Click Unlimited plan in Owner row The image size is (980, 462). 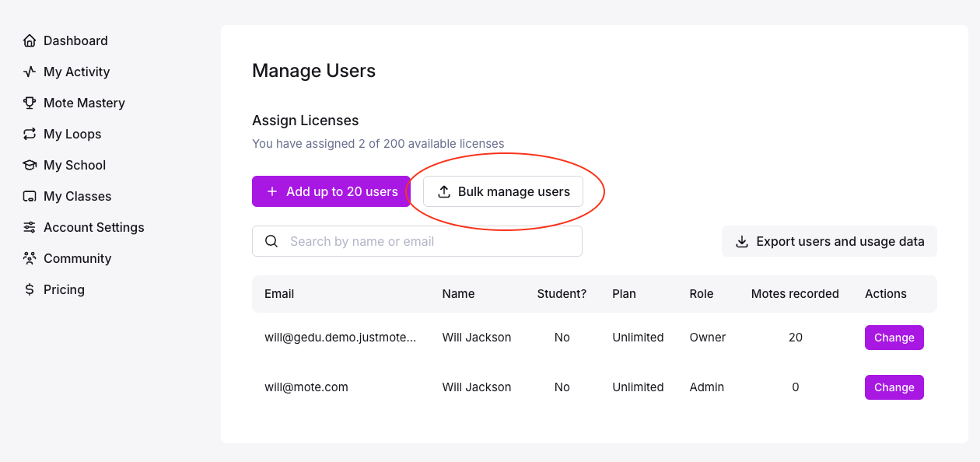point(638,338)
